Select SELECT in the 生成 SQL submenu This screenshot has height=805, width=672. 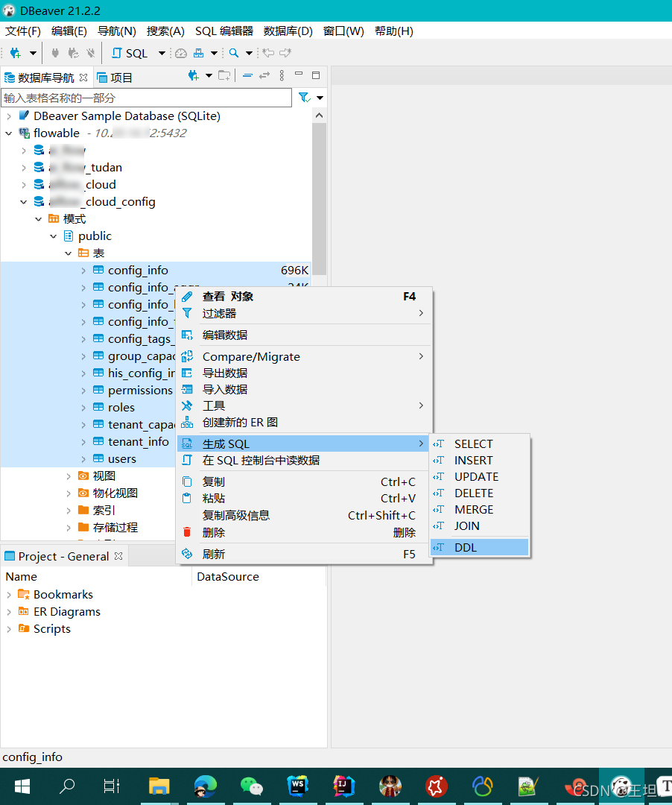point(480,443)
